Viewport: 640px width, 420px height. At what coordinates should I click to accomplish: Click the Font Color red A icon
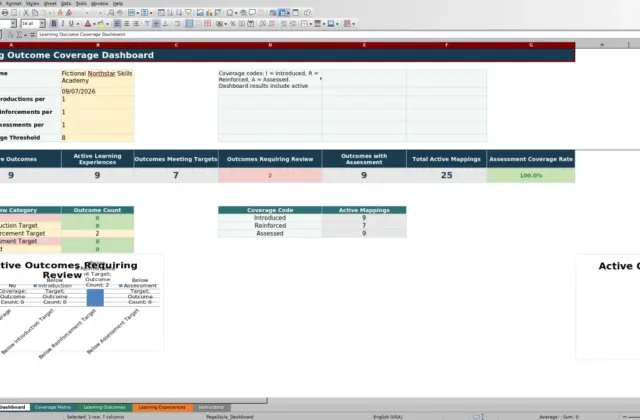[87, 24]
